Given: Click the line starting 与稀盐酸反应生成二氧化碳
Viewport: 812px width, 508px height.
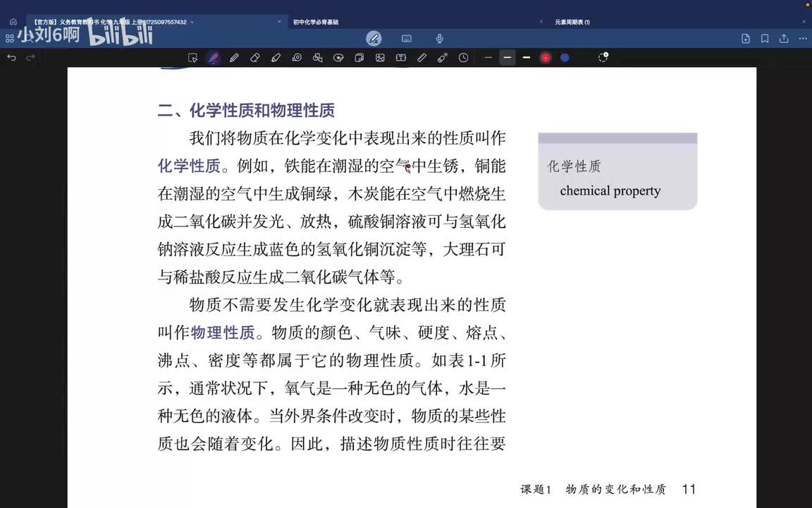Looking at the screenshot, I should 281,277.
